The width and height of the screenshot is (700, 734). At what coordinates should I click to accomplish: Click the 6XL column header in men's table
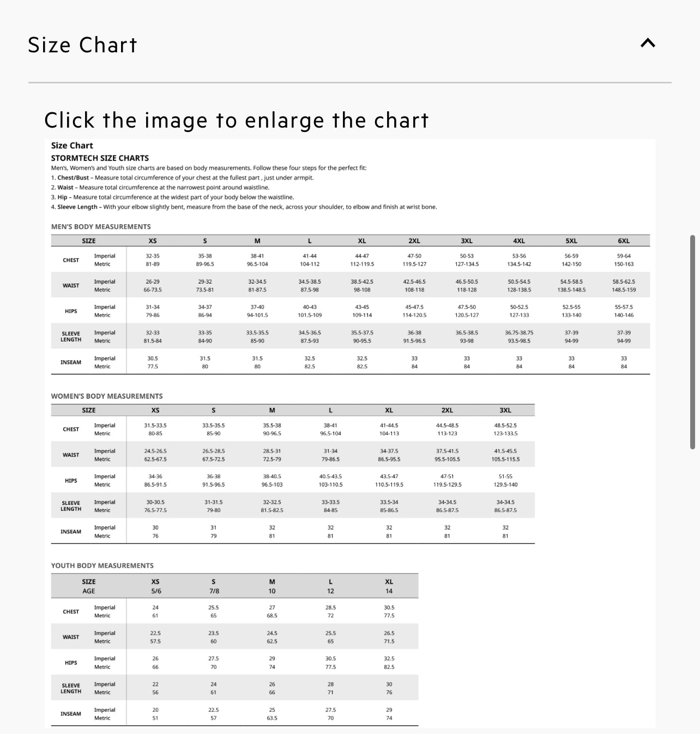click(624, 241)
